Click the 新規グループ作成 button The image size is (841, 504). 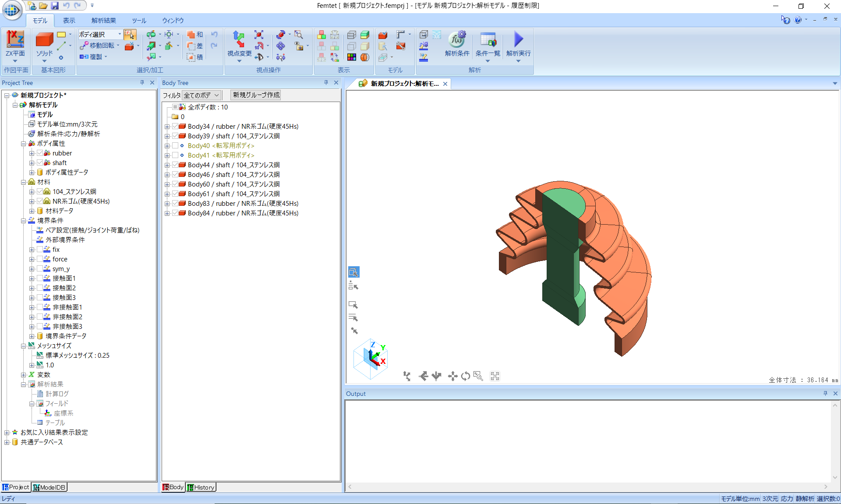coord(256,95)
